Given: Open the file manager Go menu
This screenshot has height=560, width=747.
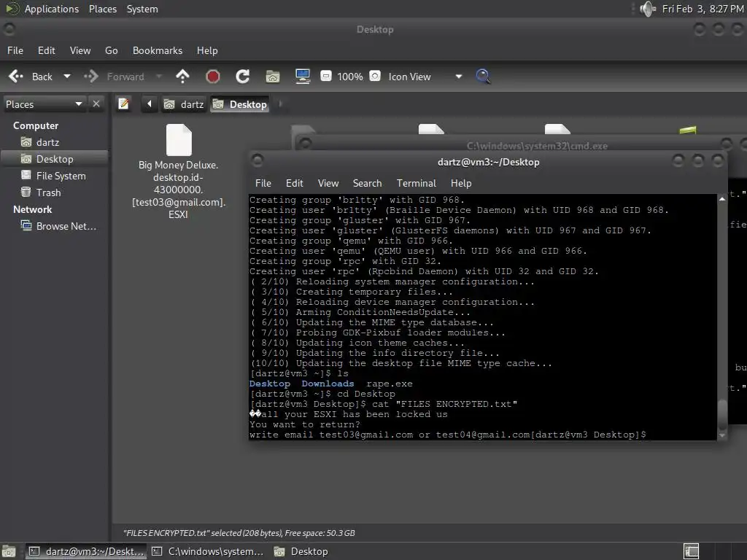Looking at the screenshot, I should [x=112, y=50].
